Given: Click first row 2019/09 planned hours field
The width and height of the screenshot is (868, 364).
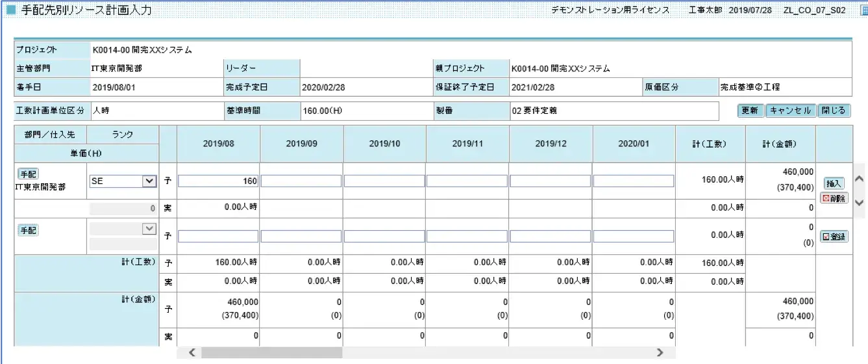Looking at the screenshot, I should tap(301, 181).
